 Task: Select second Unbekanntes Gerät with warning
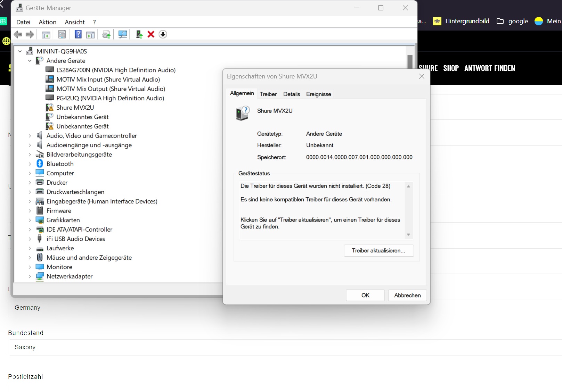pyautogui.click(x=82, y=126)
